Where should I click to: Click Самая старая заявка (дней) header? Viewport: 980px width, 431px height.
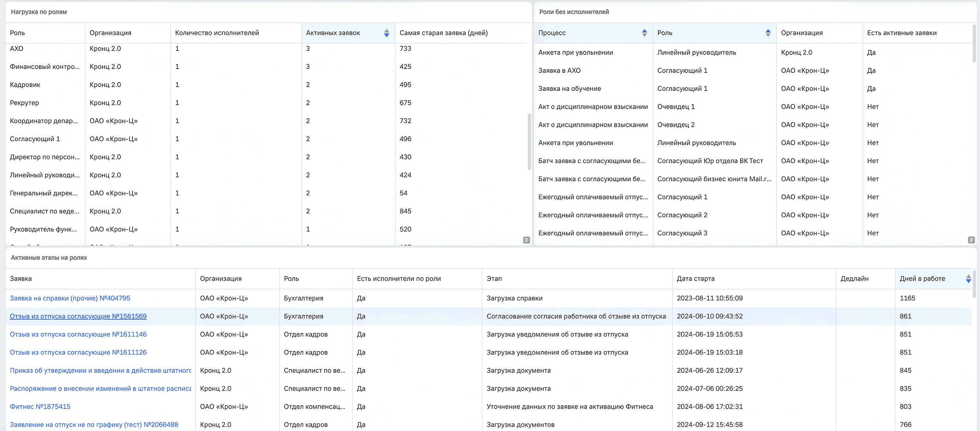click(x=461, y=33)
